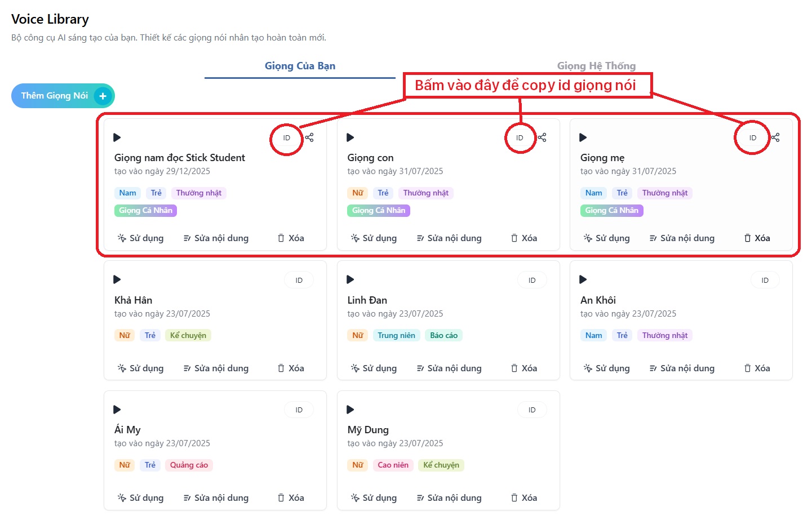The width and height of the screenshot is (812, 529).
Task: Use the Khả Hân voice
Action: [140, 368]
